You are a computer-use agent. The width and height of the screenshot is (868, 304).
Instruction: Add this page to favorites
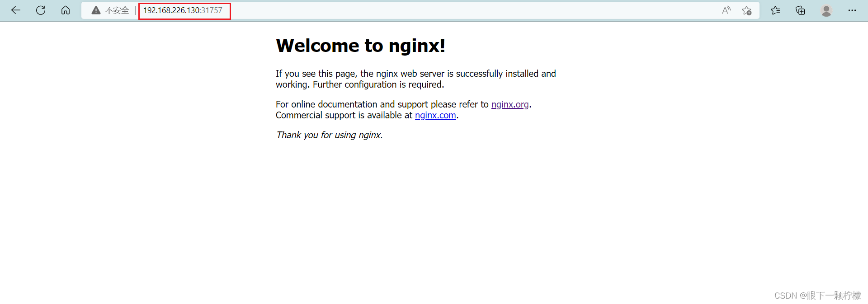click(x=747, y=10)
